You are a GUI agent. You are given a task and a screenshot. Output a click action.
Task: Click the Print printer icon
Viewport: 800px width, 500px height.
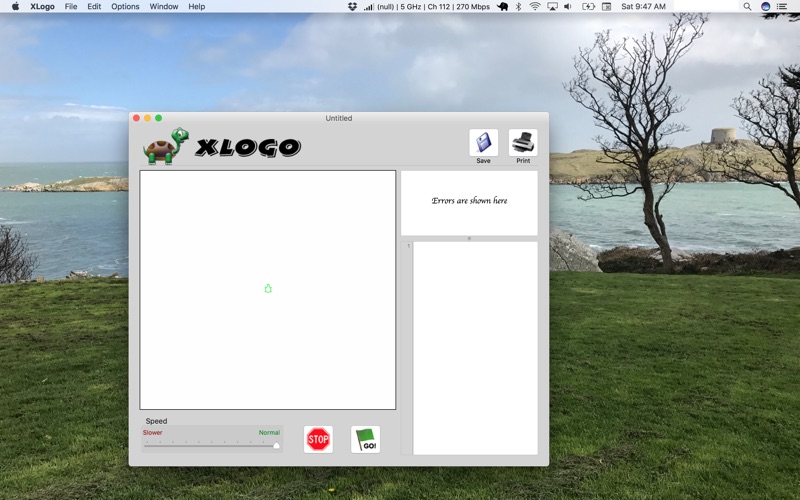click(523, 142)
